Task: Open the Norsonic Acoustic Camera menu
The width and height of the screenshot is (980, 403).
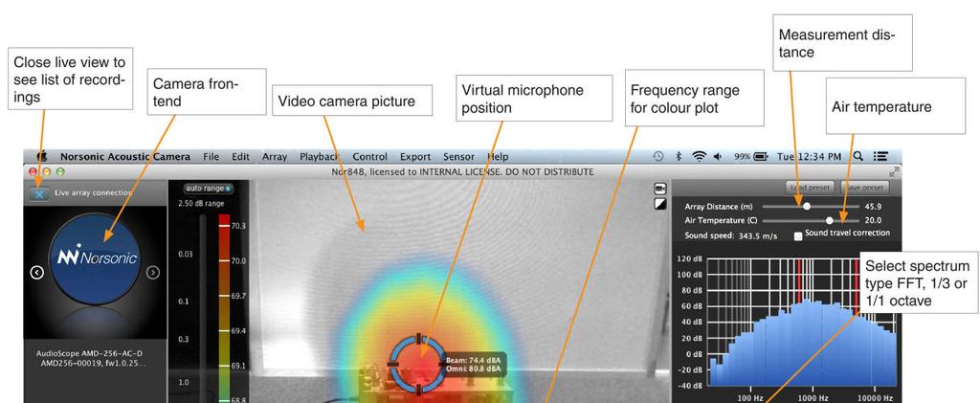Action: point(125,157)
